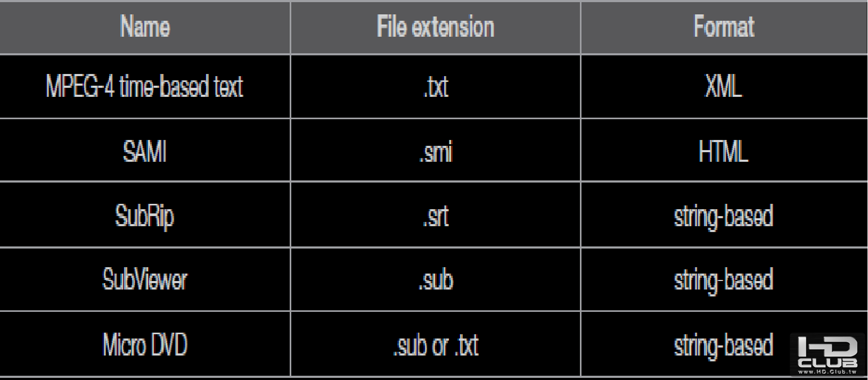Click the .sub or .txt cell

(x=435, y=344)
